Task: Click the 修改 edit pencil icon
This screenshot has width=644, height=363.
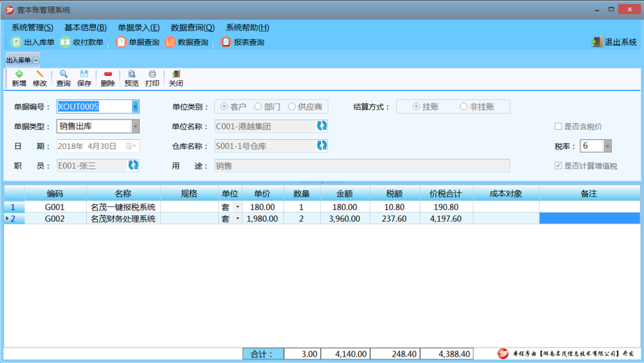Action: (x=40, y=74)
